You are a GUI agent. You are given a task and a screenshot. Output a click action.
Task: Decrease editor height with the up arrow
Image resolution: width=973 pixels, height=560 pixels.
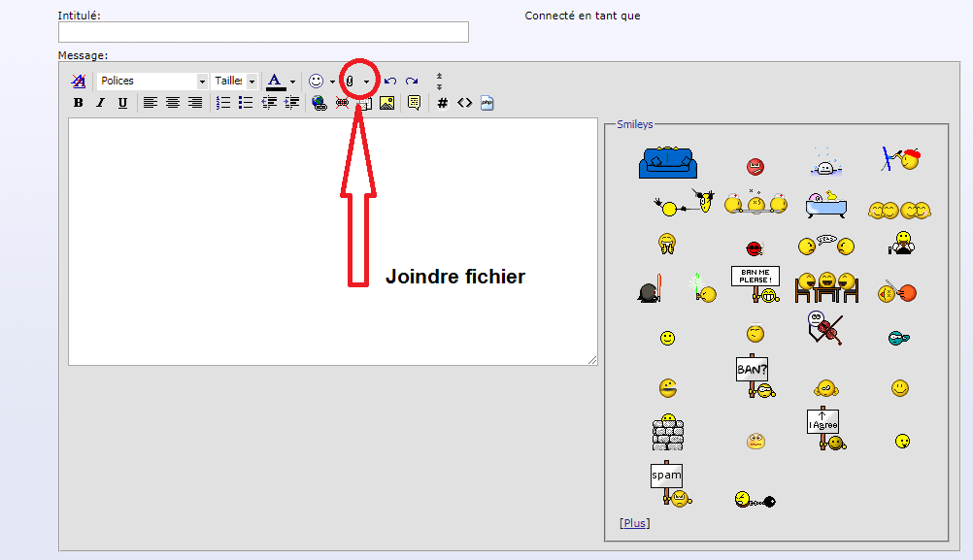coord(439,77)
